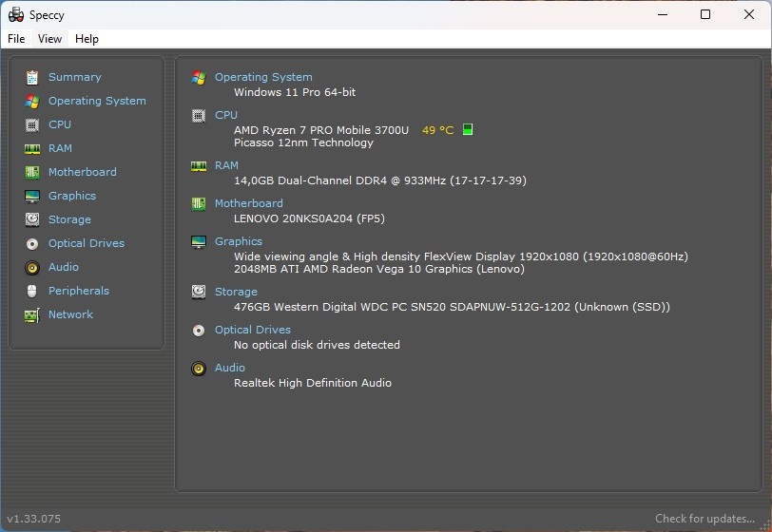Click the chip icon beside CPU heading in summary
Screen dimensions: 772x532
(x=199, y=116)
